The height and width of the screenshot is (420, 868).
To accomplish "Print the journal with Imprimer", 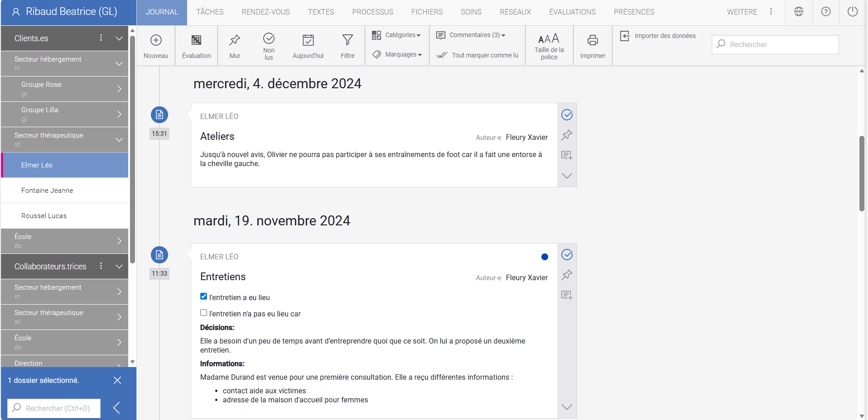I will click(x=593, y=45).
